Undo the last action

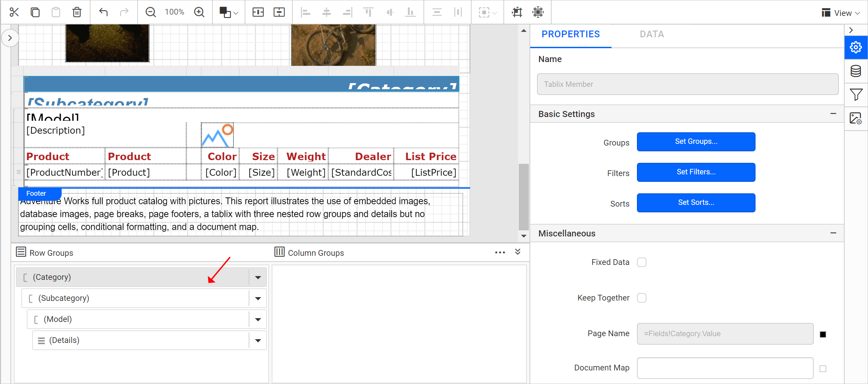coord(103,12)
